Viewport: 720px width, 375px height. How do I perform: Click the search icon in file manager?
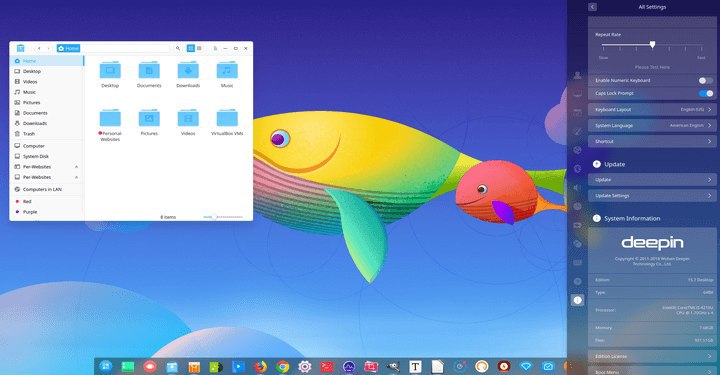178,48
